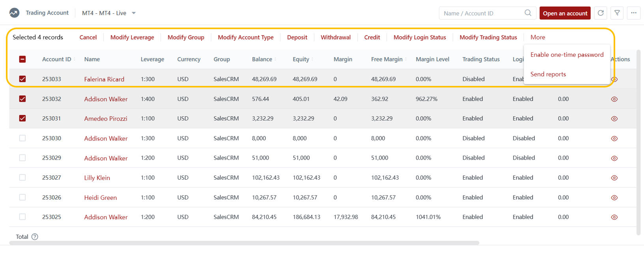View account 253027 via eye icon
Screen dimensions: 644x253
614,178
